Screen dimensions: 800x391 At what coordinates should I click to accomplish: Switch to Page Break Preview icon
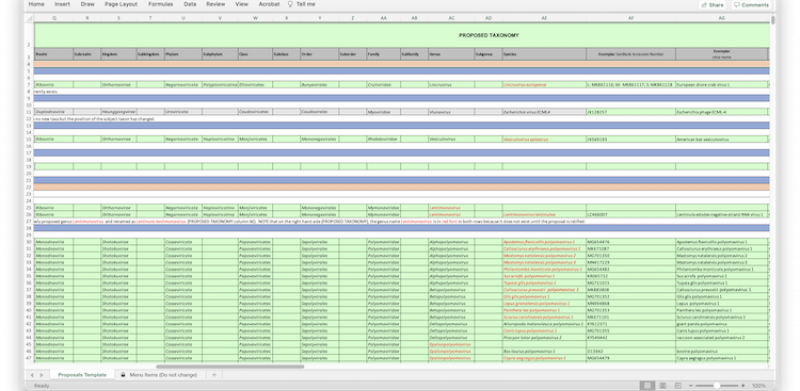(x=678, y=386)
